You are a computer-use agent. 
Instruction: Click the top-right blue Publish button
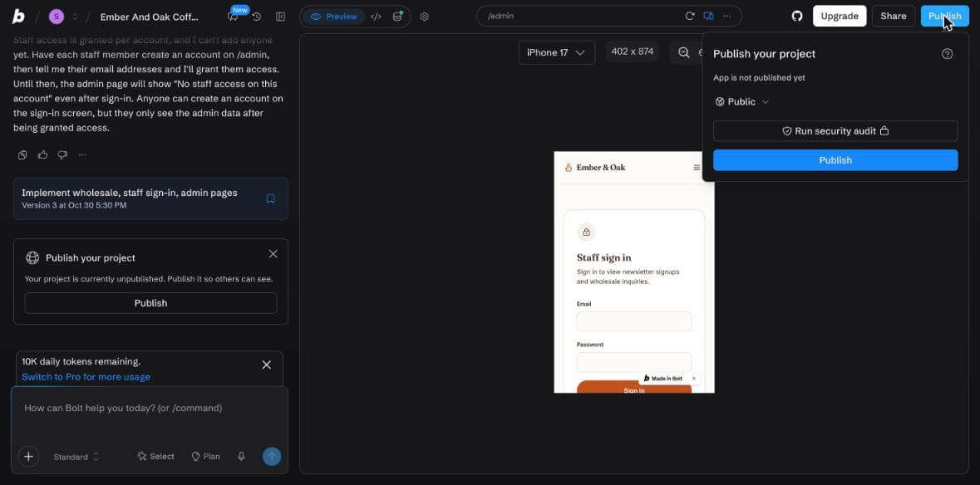click(944, 17)
